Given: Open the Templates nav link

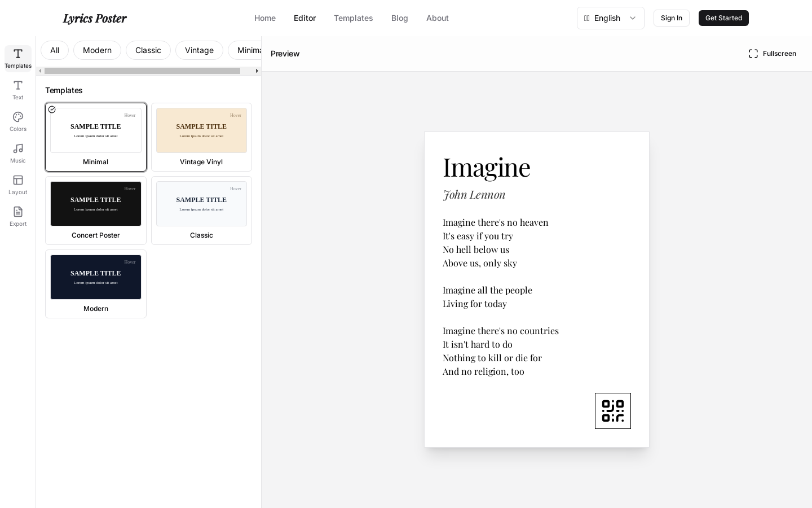Looking at the screenshot, I should click(354, 18).
